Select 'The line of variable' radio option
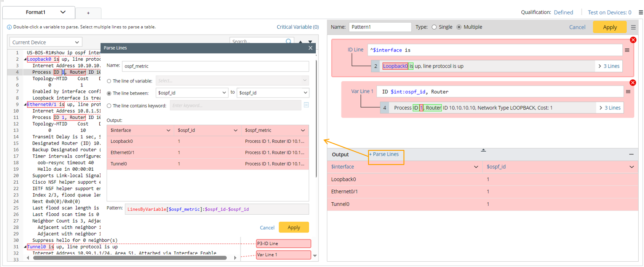This screenshot has width=644, height=267. pos(109,81)
